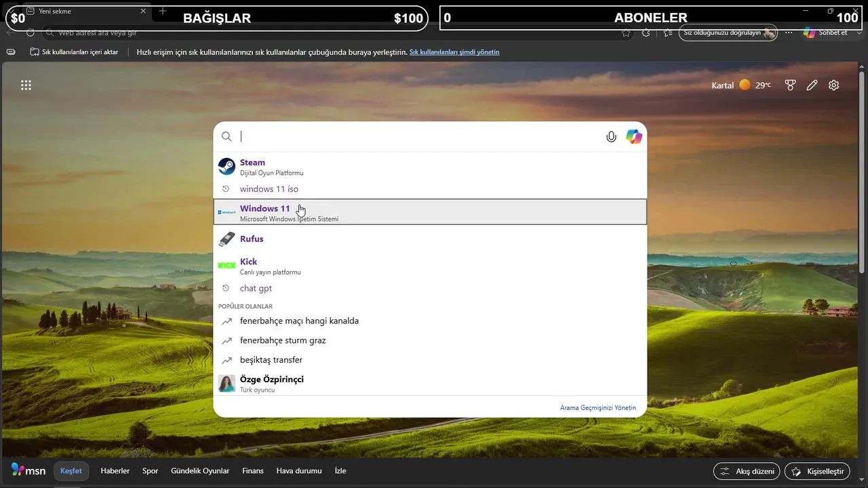Image resolution: width=868 pixels, height=488 pixels.
Task: Open Copilot from the search box icon
Action: pos(634,137)
